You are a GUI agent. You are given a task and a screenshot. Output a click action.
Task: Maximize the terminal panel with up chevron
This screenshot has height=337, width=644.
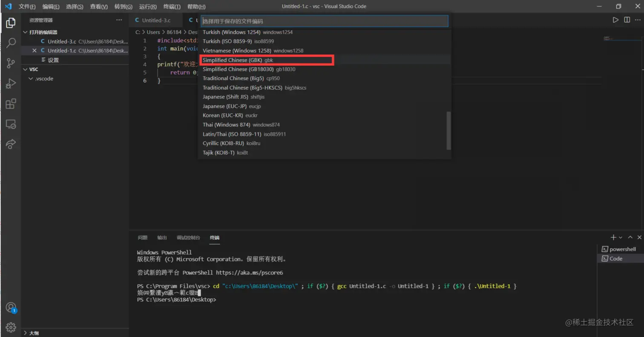(x=630, y=237)
